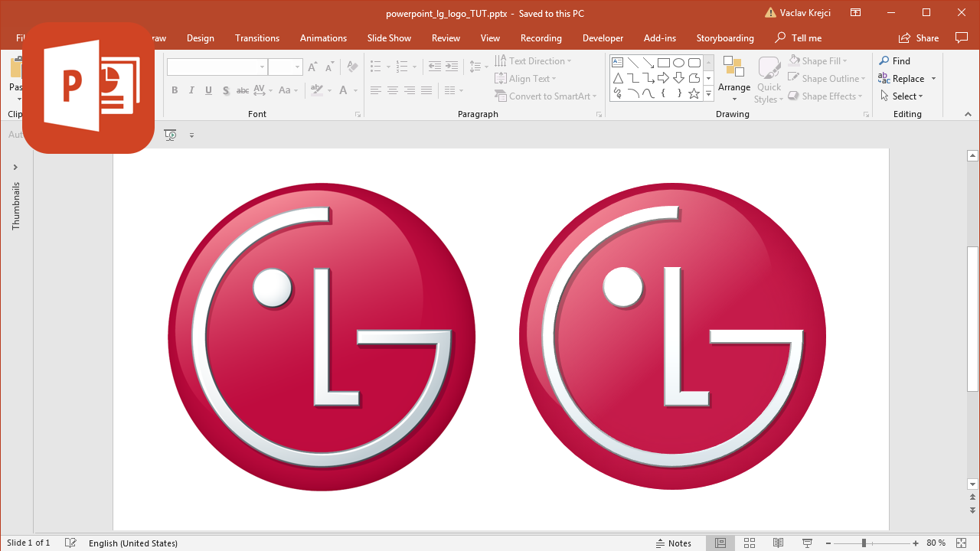980x551 pixels.
Task: Increase font size with larger A icon
Action: [312, 67]
